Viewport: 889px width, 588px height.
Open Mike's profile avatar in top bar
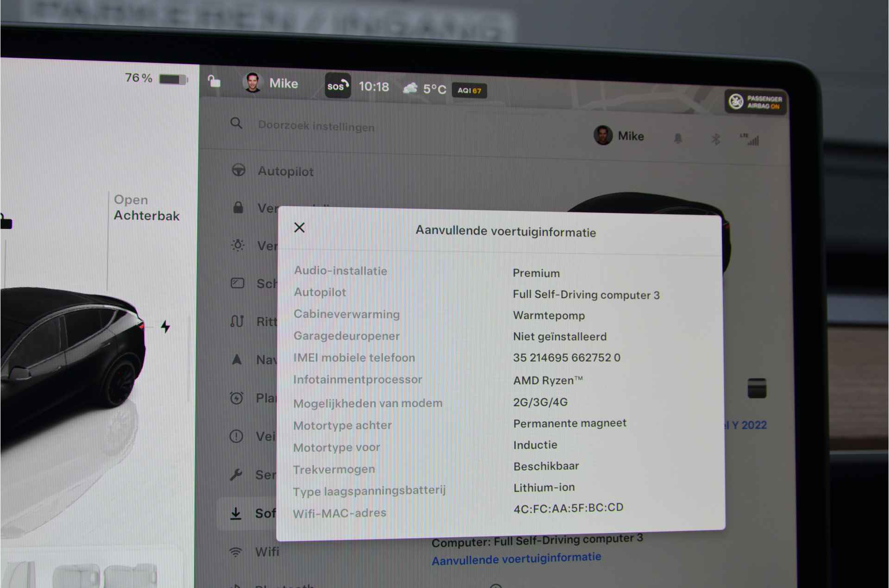click(252, 82)
